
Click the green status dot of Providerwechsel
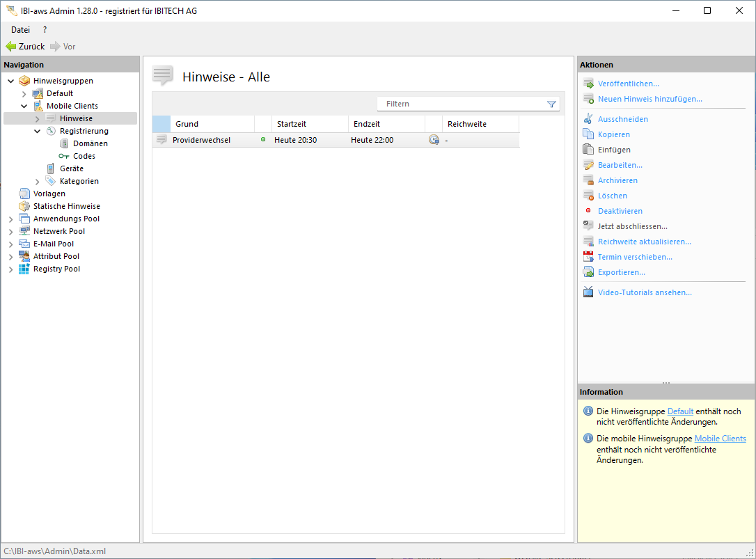pyautogui.click(x=263, y=140)
